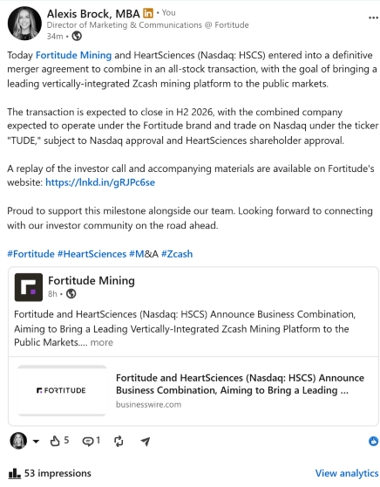Click the globe visibility icon under author name
This screenshot has height=487, width=380.
pos(77,36)
